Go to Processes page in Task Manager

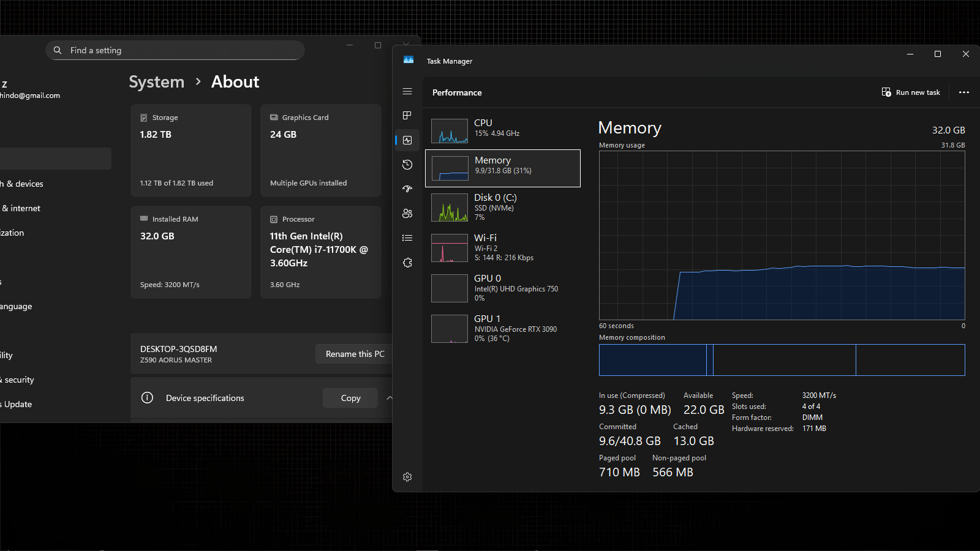point(407,116)
